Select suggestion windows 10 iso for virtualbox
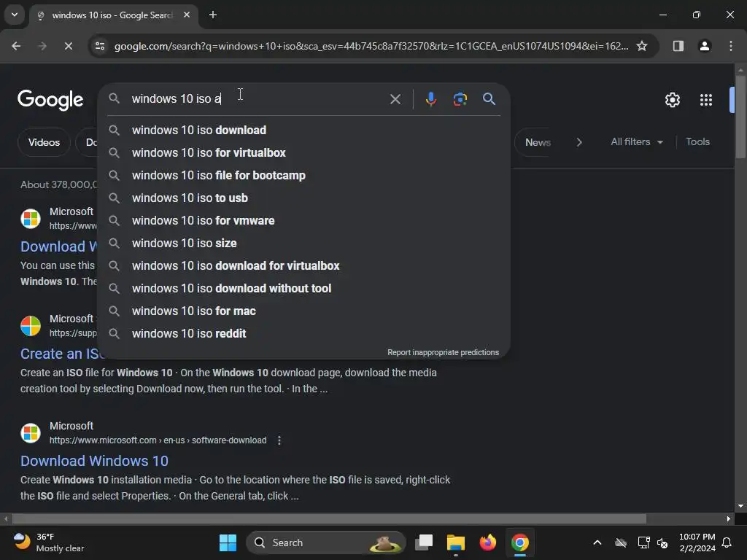 pos(303,152)
